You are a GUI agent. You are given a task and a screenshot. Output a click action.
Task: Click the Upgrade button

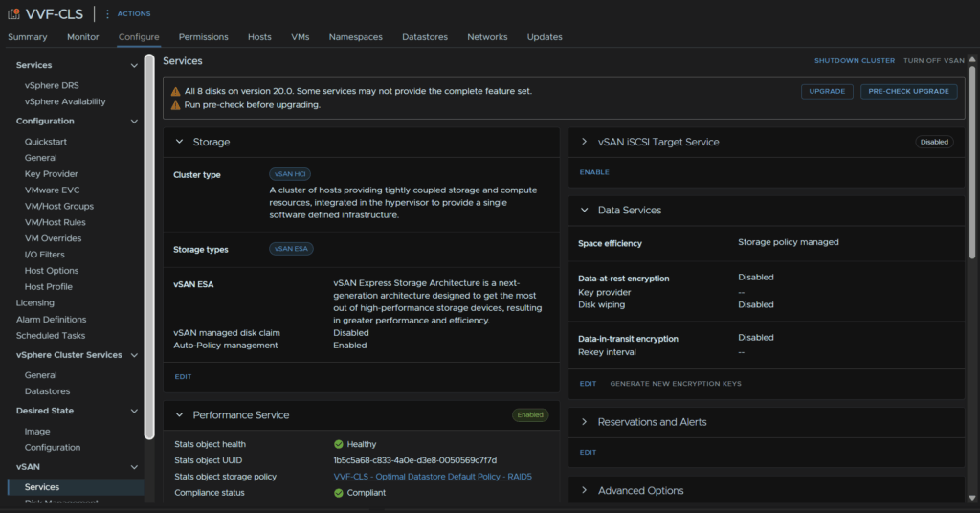[x=827, y=91]
